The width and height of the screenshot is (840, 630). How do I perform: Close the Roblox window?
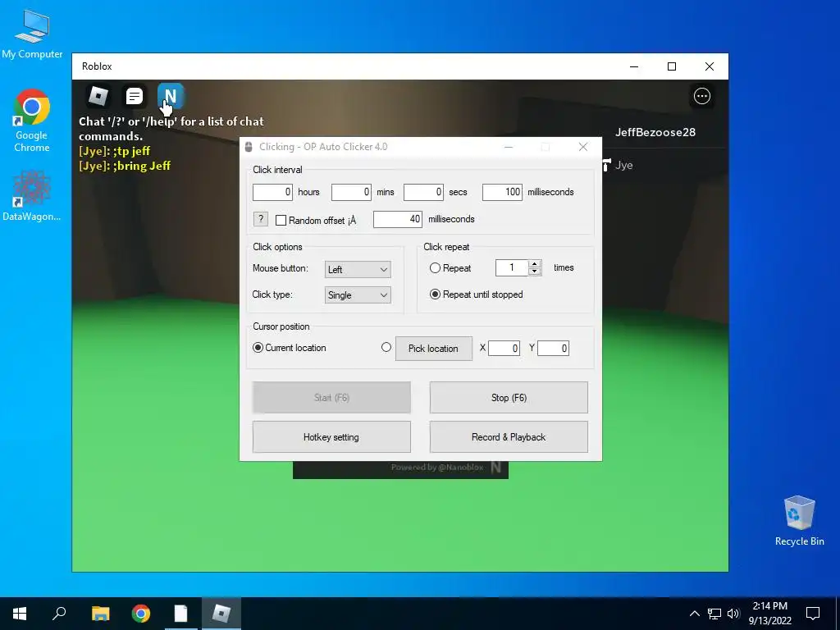[710, 66]
